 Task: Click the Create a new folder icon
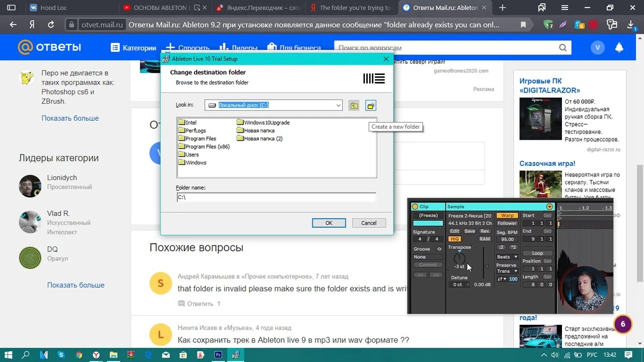pos(371,106)
